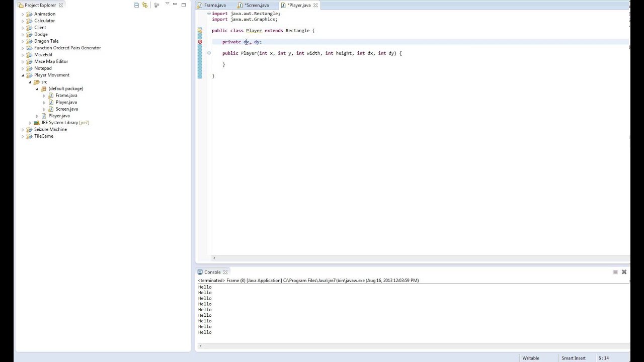Click the (default package) icon in the tree
Viewport: 644px width, 362px height.
(43, 88)
